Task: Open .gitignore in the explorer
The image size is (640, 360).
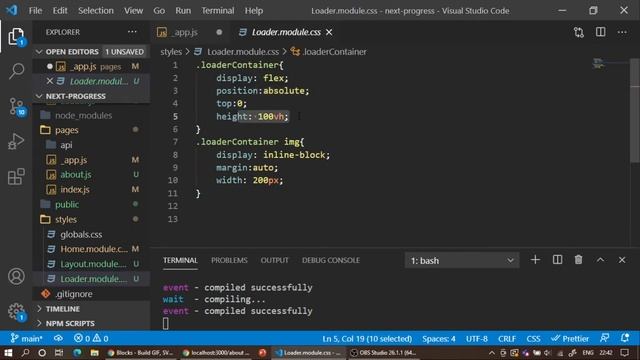Action: 91,294
